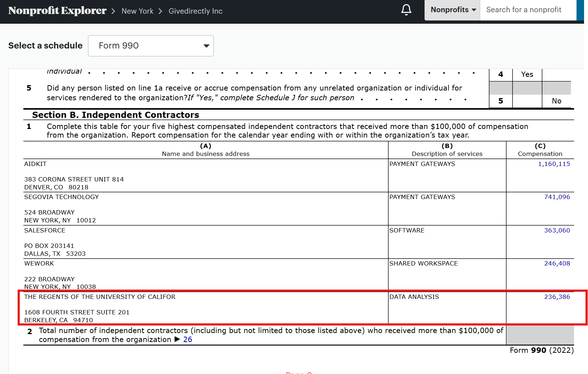
Task: Focus the Search for a nonprofit field
Action: (x=528, y=10)
